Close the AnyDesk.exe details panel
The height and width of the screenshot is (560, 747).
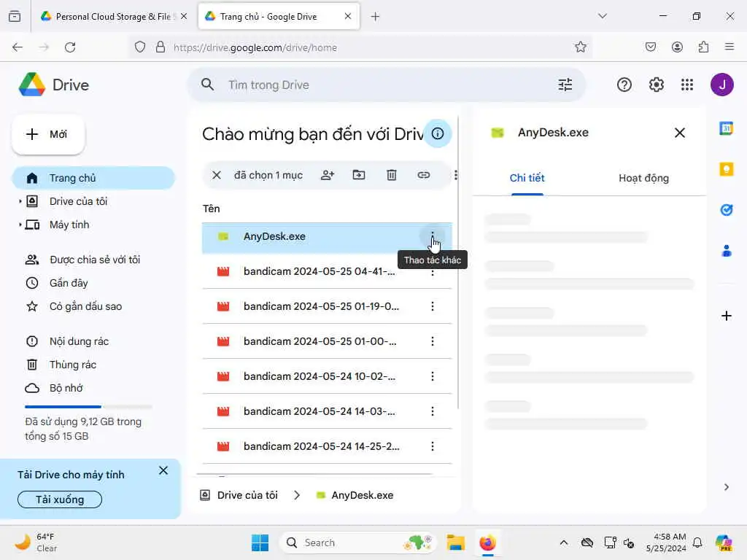[x=680, y=133]
